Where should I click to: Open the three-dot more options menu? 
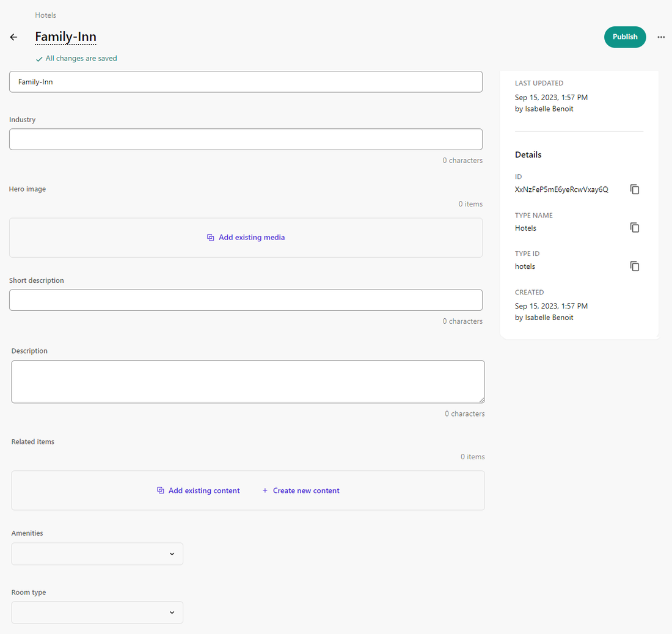(x=661, y=37)
